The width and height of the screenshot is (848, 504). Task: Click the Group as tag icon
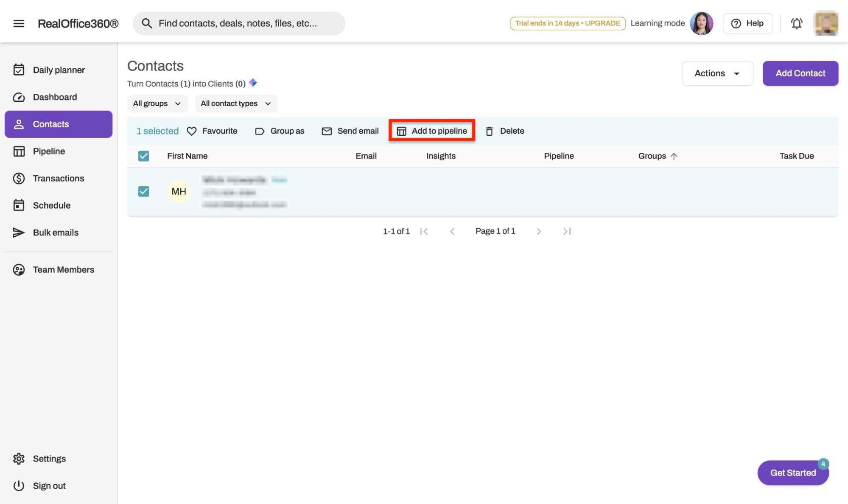click(x=259, y=131)
